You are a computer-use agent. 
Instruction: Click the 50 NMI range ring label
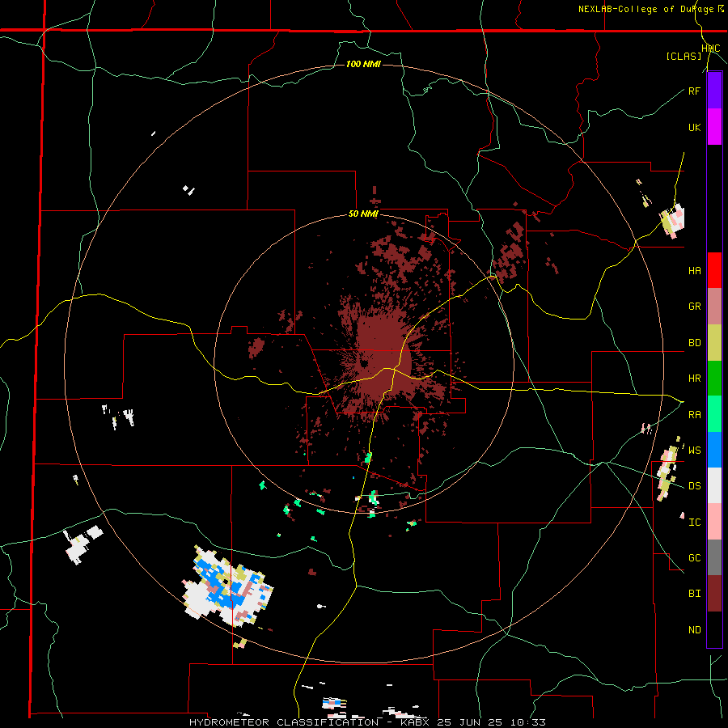[363, 214]
